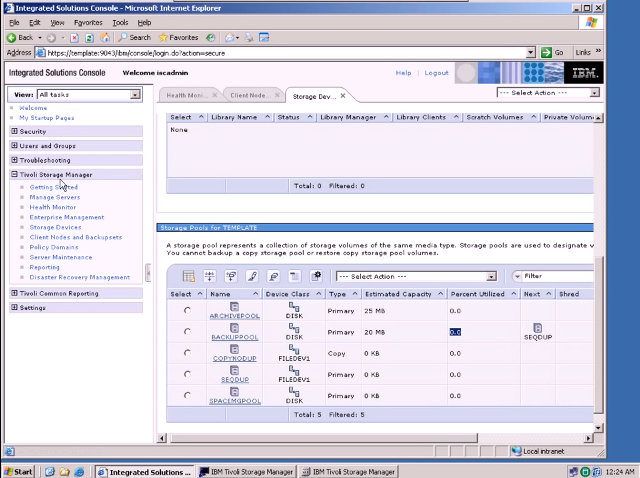Open the Favorites menu
The height and width of the screenshot is (478, 640).
87,22
